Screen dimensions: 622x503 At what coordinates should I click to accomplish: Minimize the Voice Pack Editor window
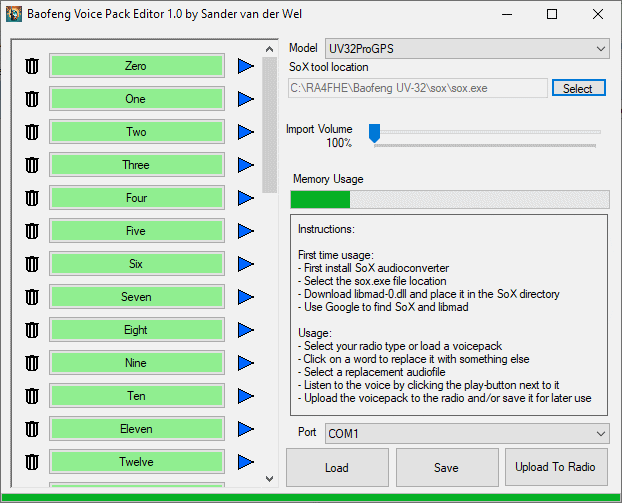pos(507,15)
